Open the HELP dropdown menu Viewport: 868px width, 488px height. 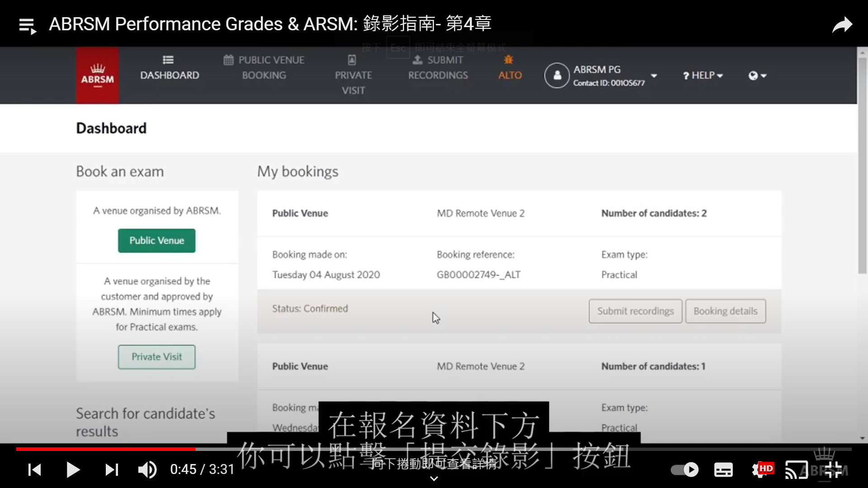click(703, 75)
